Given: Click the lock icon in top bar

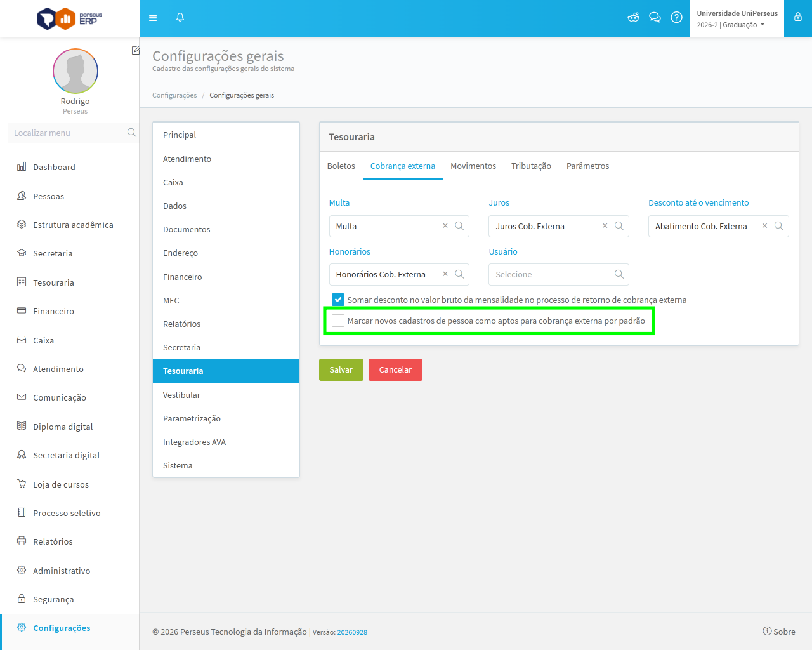Looking at the screenshot, I should pyautogui.click(x=798, y=18).
